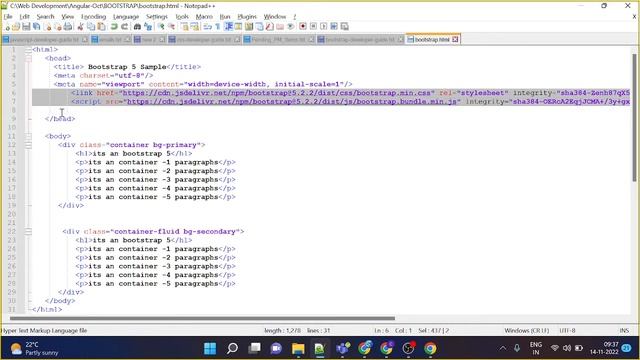Open the Settings menu

tap(157, 17)
